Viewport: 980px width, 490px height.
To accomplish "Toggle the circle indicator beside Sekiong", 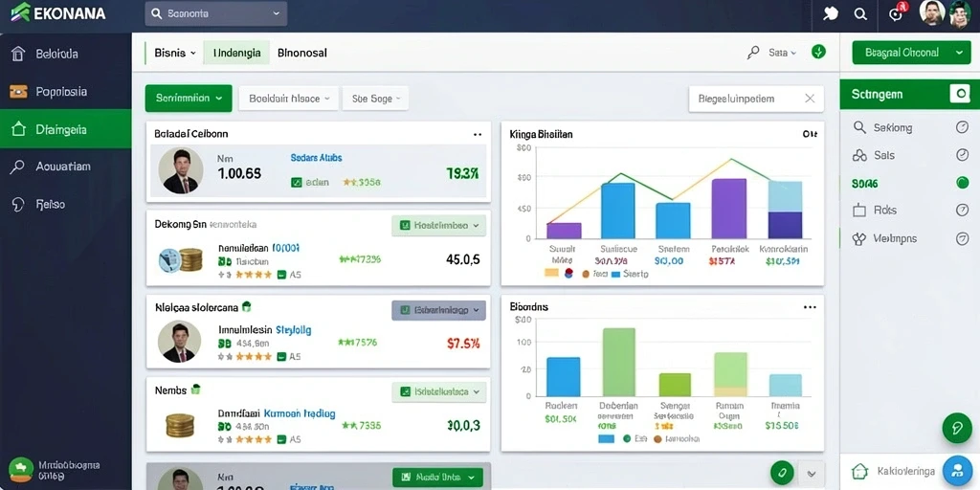I will [963, 127].
